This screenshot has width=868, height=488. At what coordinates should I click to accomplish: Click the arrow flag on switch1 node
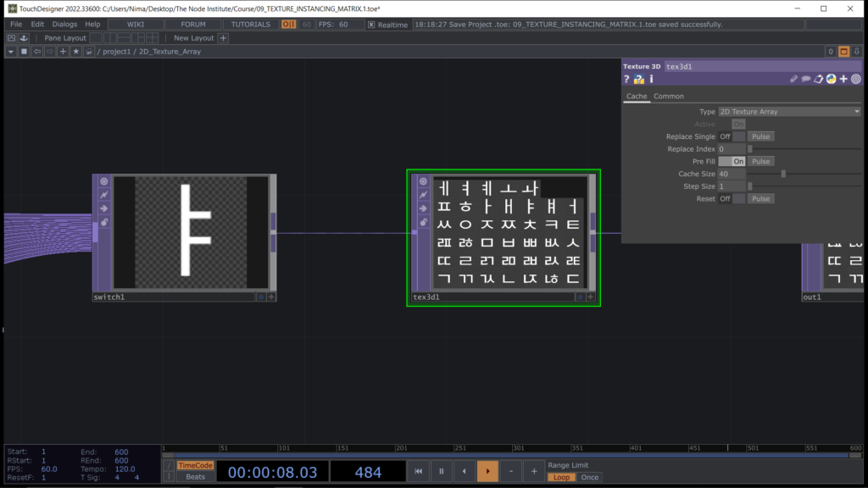[104, 208]
